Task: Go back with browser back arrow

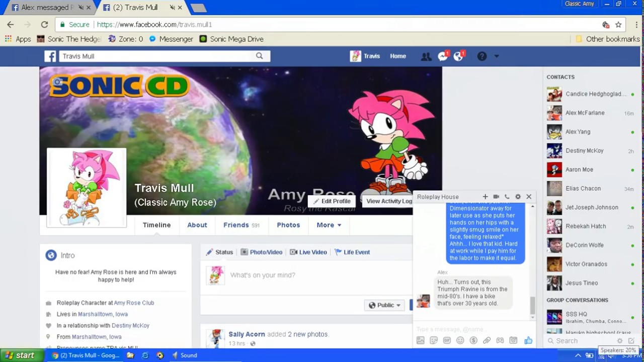Action: pos(11,24)
